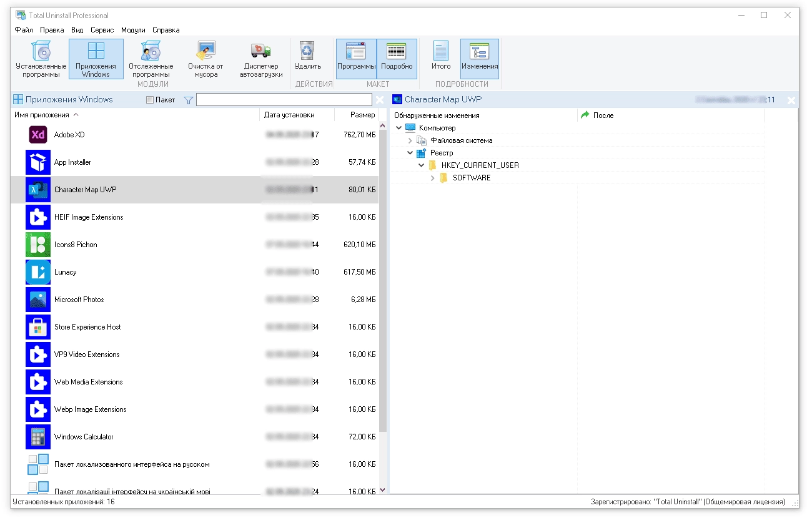Enable the Пакет checkbox
The width and height of the screenshot is (812, 518).
(x=149, y=100)
